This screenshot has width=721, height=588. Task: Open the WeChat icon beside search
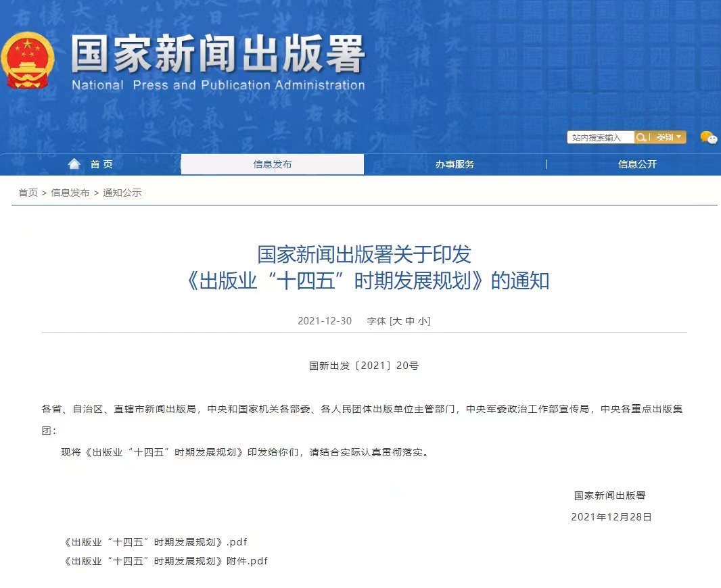pos(709,137)
